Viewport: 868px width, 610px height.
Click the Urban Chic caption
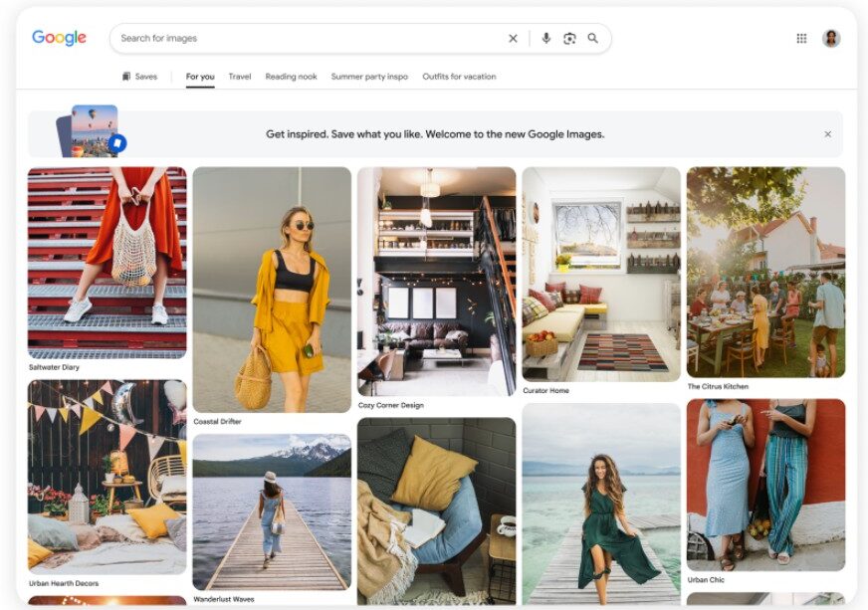[x=706, y=579]
